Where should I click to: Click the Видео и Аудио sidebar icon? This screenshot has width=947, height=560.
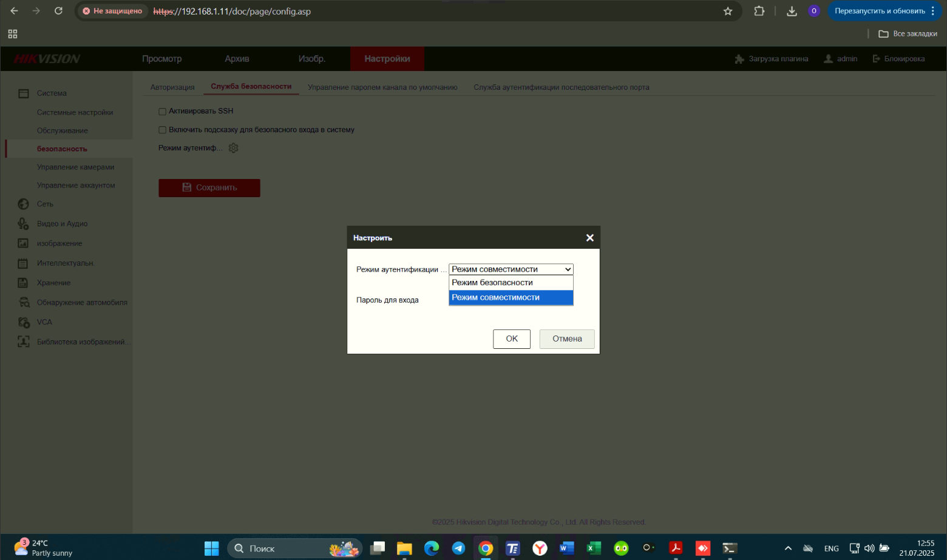tap(24, 224)
